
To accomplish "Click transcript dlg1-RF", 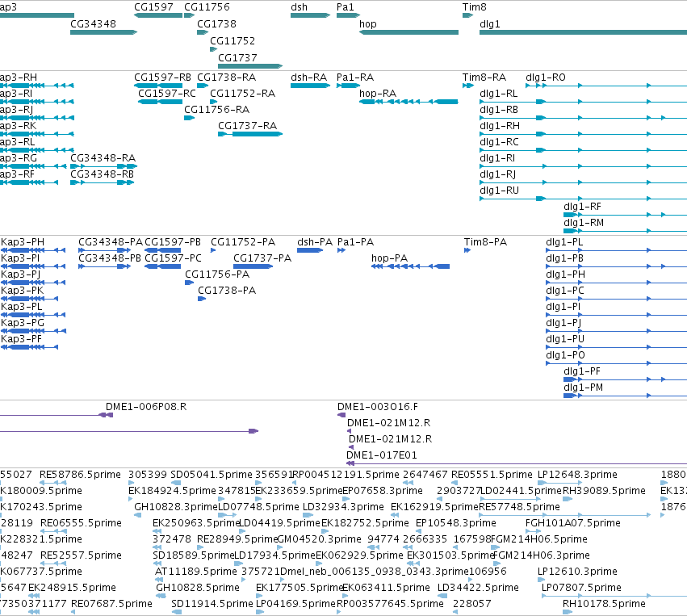I will tap(625, 215).
